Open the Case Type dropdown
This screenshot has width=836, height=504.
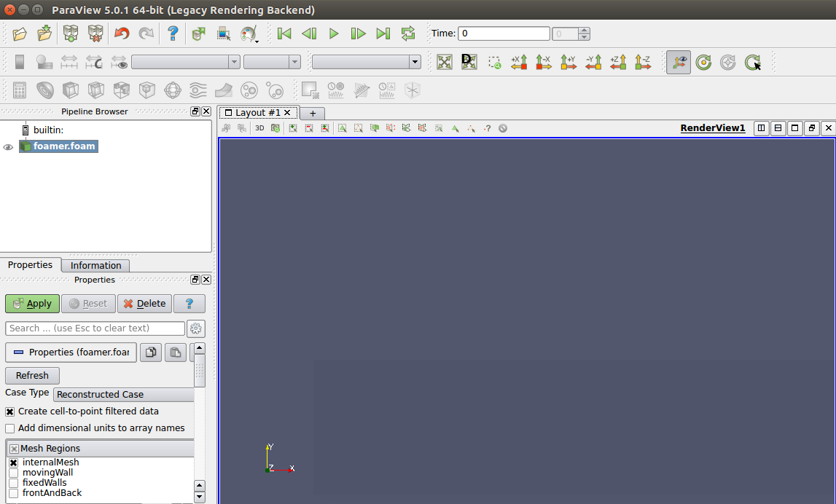(x=123, y=393)
